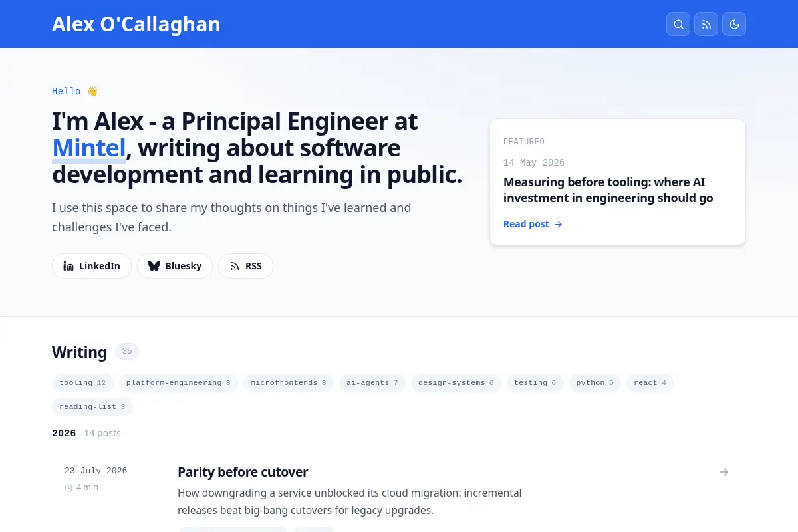Viewport: 798px width, 532px height.
Task: Select the microfrontends tag filter
Action: (x=288, y=383)
